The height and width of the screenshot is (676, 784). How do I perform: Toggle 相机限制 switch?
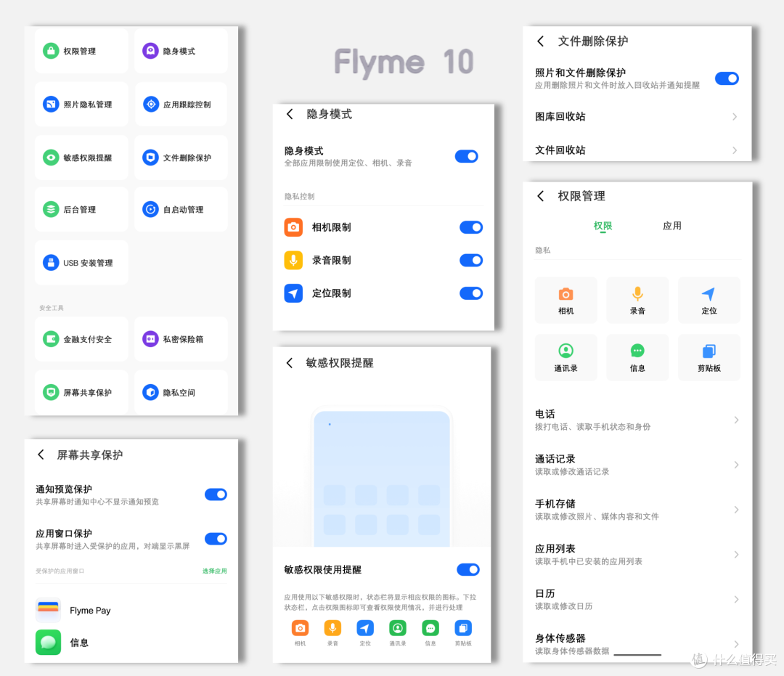pos(471,227)
